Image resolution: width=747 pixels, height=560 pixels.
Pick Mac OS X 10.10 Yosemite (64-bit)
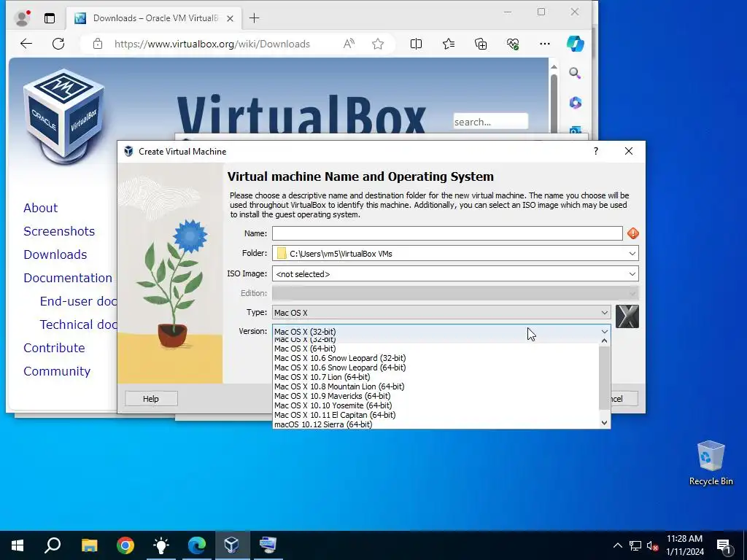click(333, 405)
